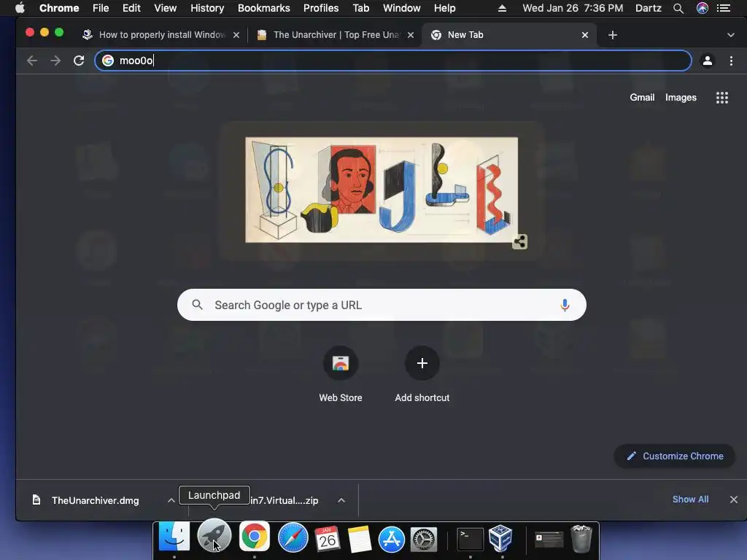Viewport: 747px width, 560px height.
Task: Click the address bar containing moo0o
Action: click(x=393, y=61)
